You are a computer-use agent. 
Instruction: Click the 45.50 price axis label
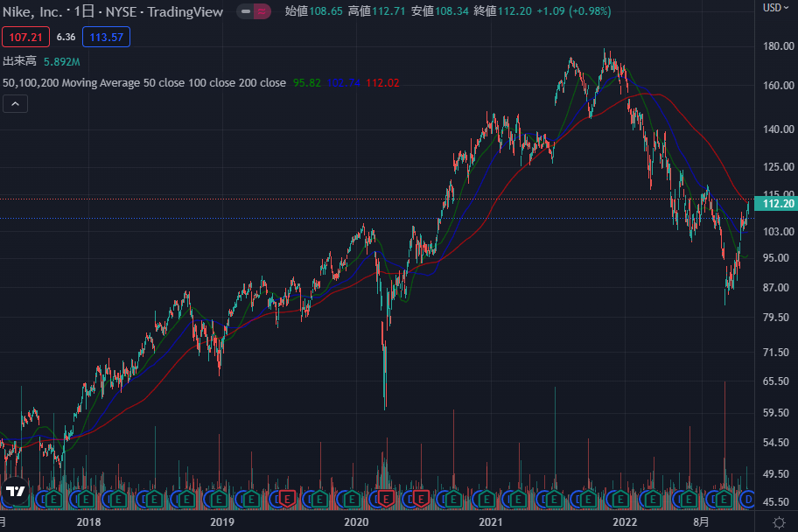click(x=776, y=502)
